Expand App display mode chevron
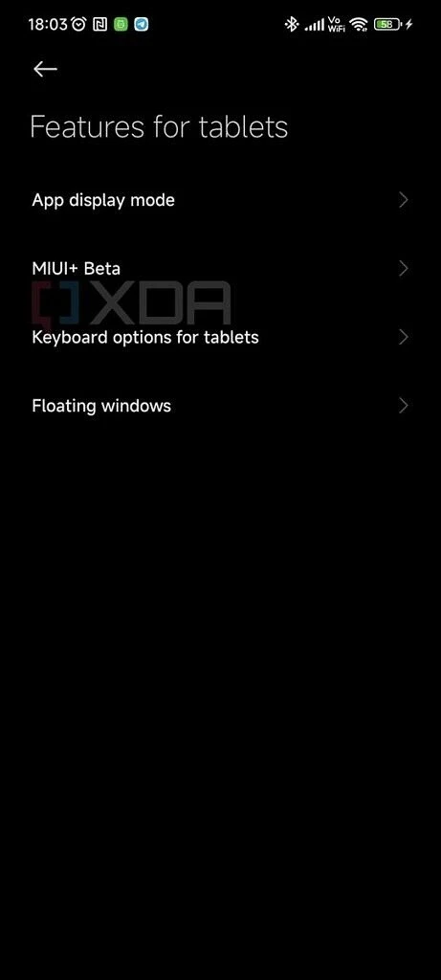The height and width of the screenshot is (980, 441). coord(404,200)
